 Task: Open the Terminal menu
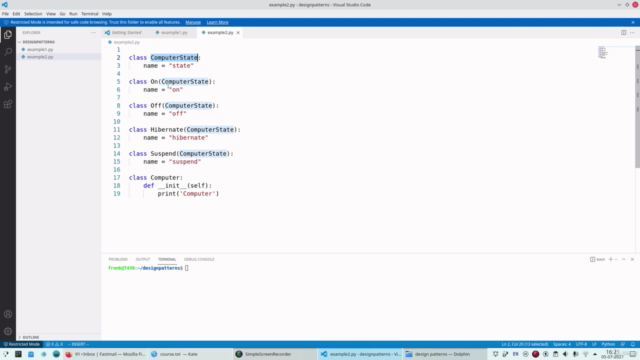(x=90, y=14)
